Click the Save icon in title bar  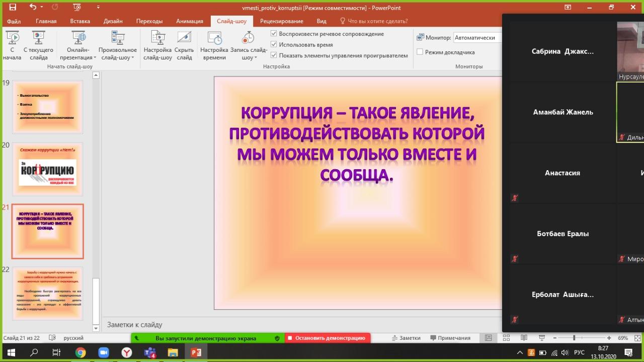13,8
